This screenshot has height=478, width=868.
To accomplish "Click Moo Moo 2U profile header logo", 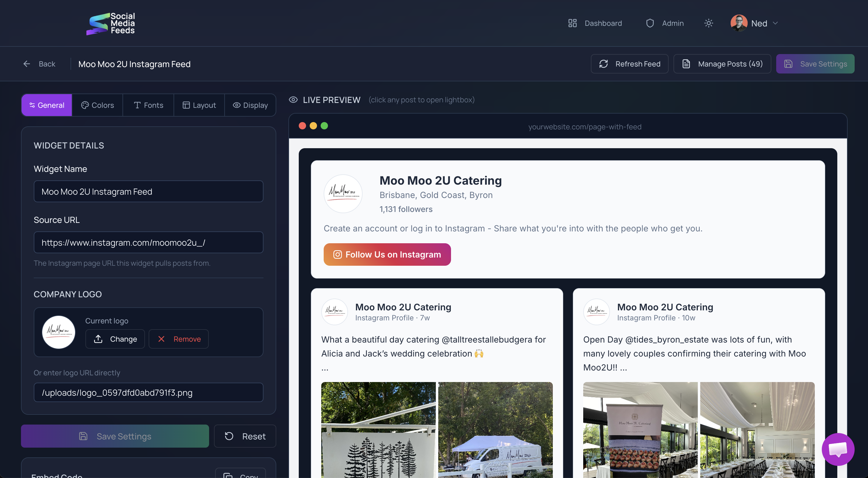I will point(343,194).
